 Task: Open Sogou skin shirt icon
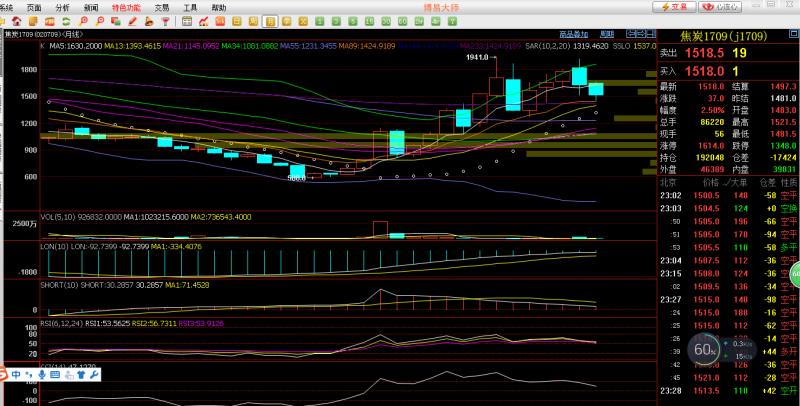point(81,375)
